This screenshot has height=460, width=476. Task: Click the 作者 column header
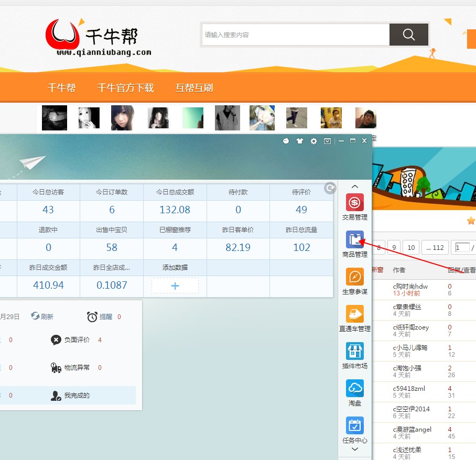point(399,270)
